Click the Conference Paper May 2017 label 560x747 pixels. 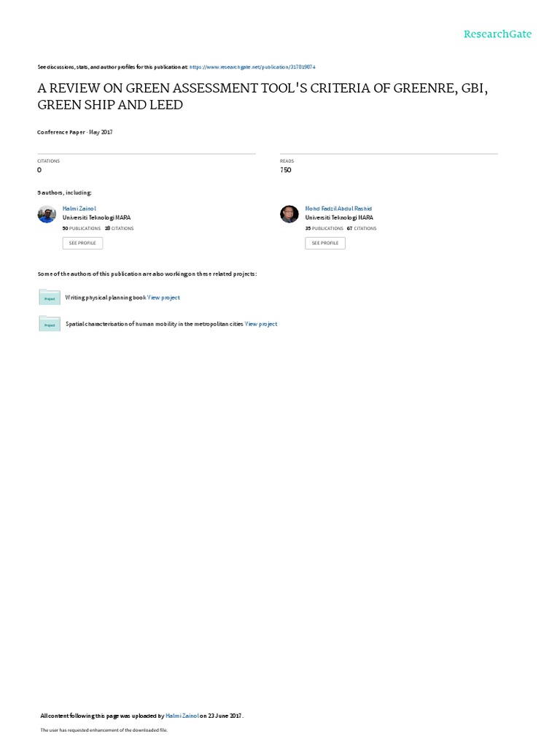[75, 132]
